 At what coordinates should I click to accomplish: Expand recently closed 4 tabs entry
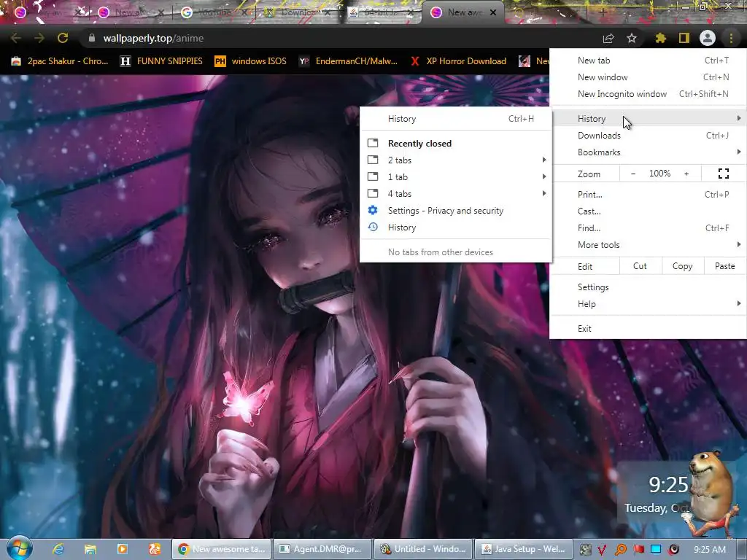(x=456, y=194)
